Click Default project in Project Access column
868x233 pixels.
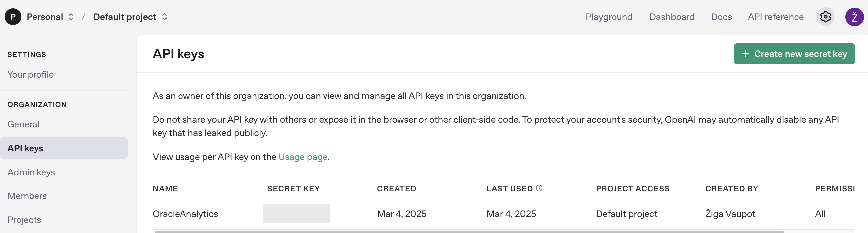pos(626,214)
